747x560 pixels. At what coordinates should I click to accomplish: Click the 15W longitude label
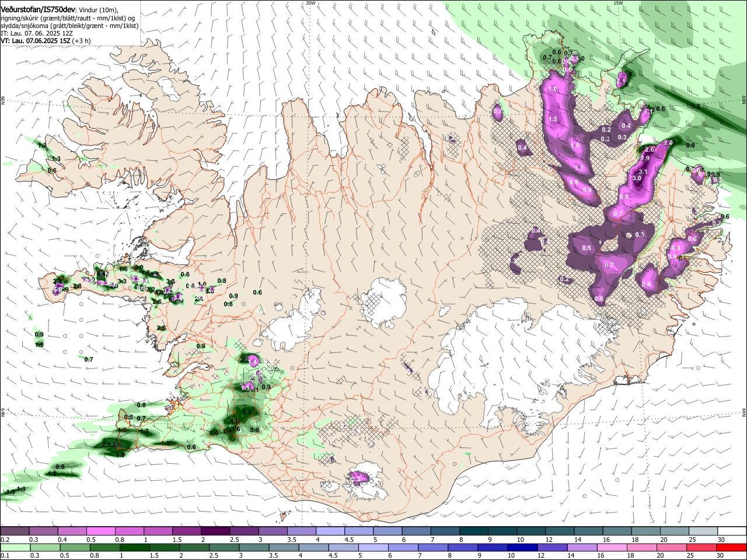pyautogui.click(x=619, y=3)
